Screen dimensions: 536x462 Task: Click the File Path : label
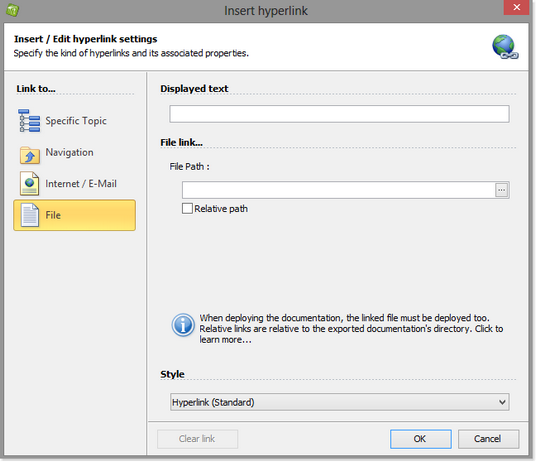point(189,166)
